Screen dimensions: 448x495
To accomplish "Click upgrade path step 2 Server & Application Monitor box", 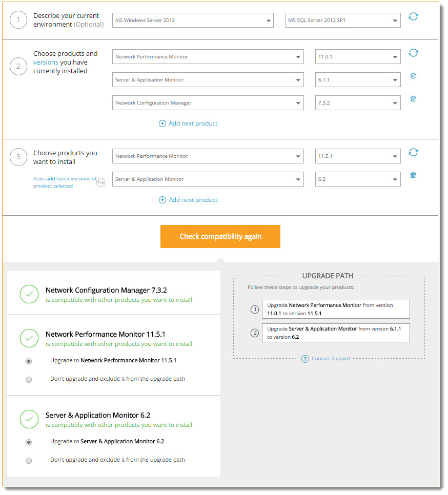I will [x=336, y=333].
